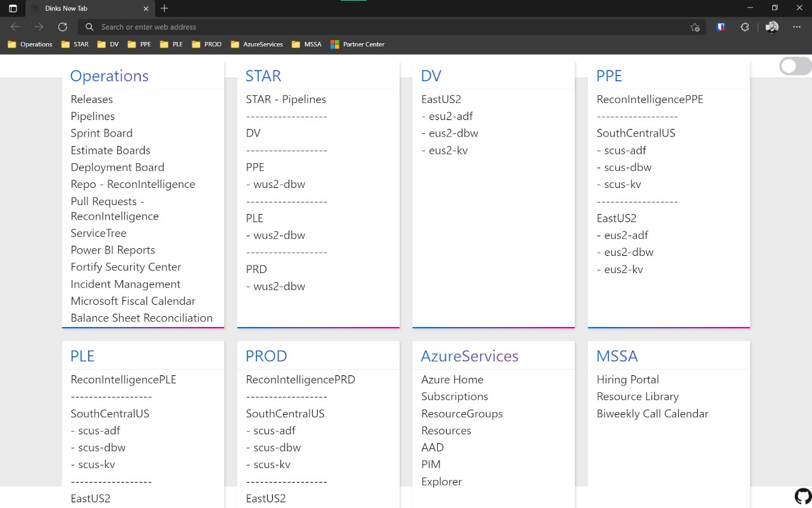Open scus-adf in the PPE card
Viewport: 812px width, 508px height.
pyautogui.click(x=622, y=150)
